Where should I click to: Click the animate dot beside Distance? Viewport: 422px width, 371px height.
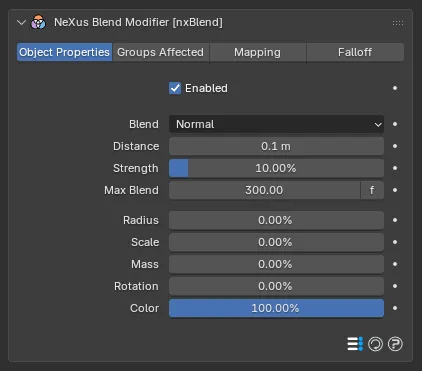[395, 146]
